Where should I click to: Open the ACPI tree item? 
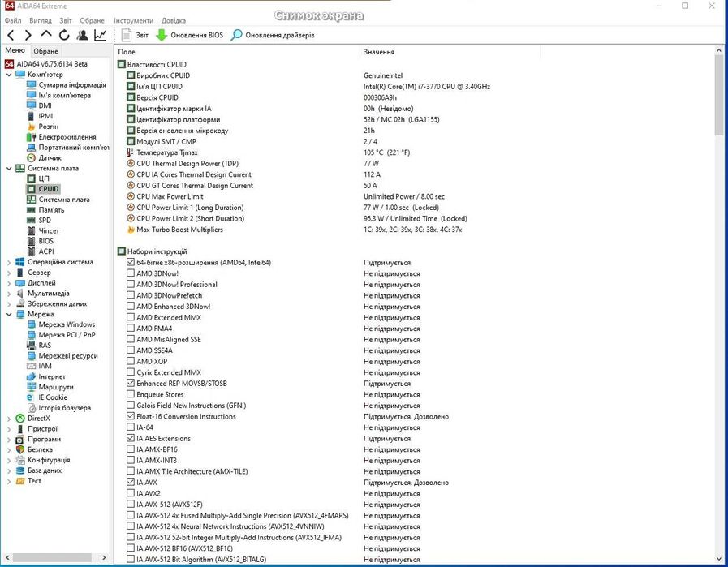click(x=46, y=251)
